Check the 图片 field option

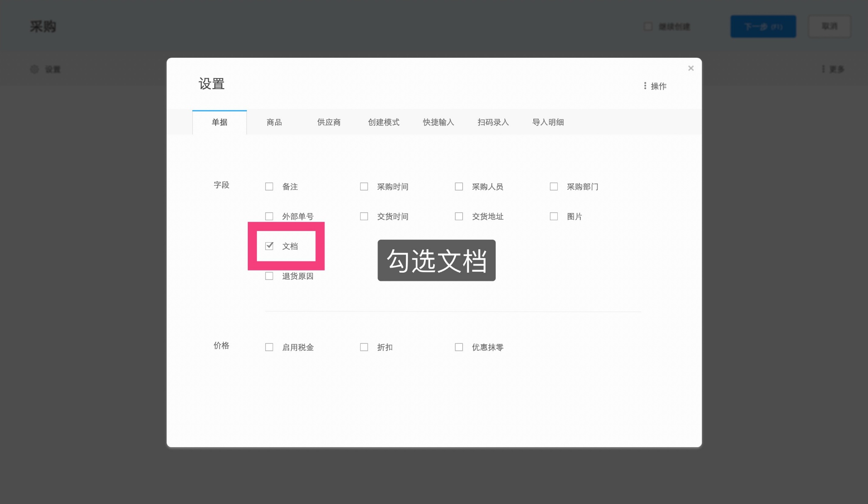click(554, 216)
